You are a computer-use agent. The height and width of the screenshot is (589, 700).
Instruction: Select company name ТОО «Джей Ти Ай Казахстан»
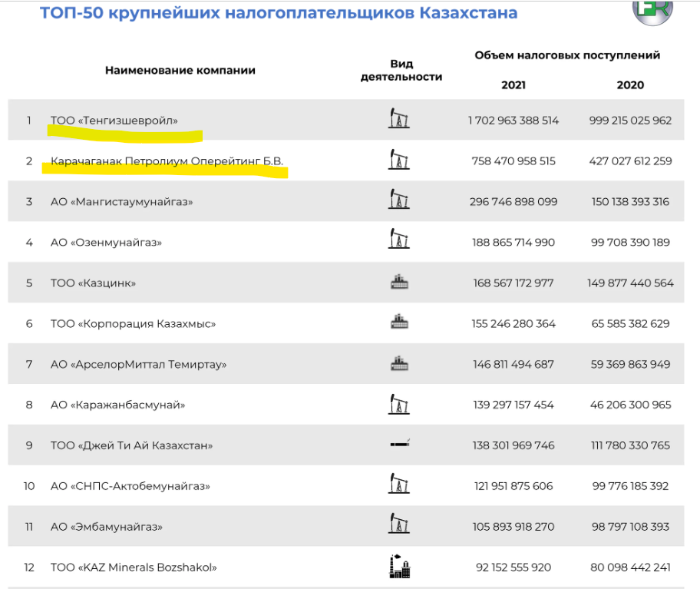pos(132,445)
